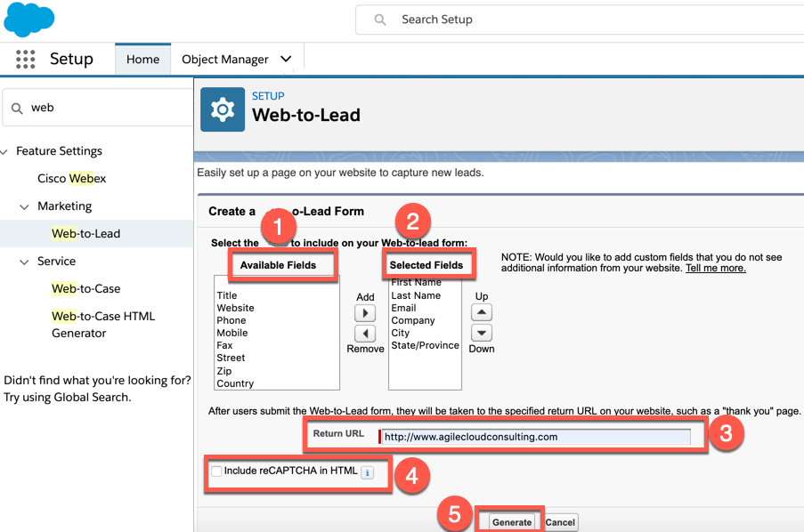Select City in Selected Fields
The width and height of the screenshot is (804, 532).
pos(401,333)
